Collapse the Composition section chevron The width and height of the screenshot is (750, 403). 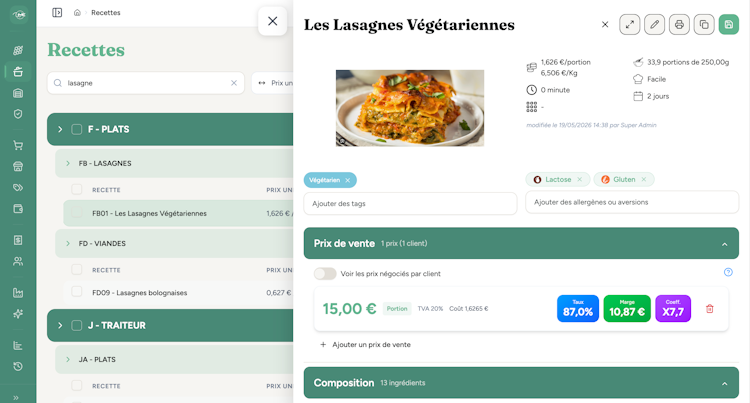(725, 383)
